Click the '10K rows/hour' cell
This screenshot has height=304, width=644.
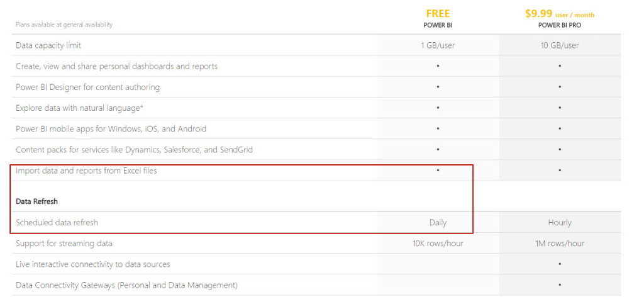coord(438,244)
